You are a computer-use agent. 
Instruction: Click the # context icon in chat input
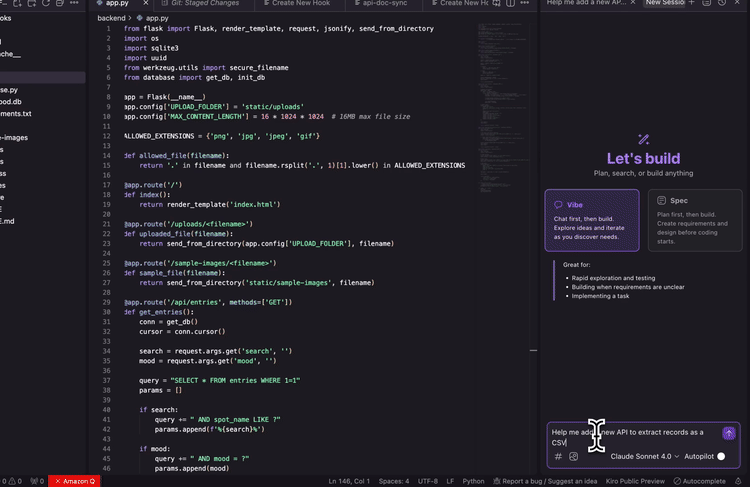tap(558, 457)
